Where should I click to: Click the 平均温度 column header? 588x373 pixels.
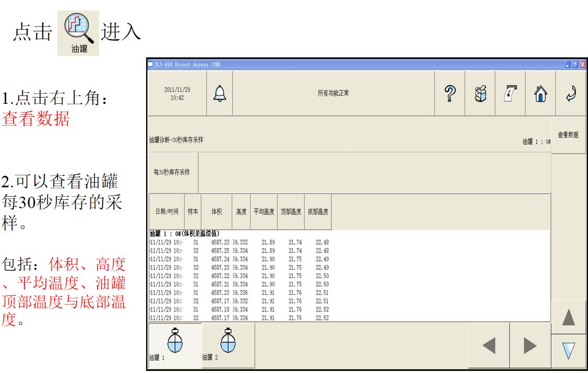(264, 212)
